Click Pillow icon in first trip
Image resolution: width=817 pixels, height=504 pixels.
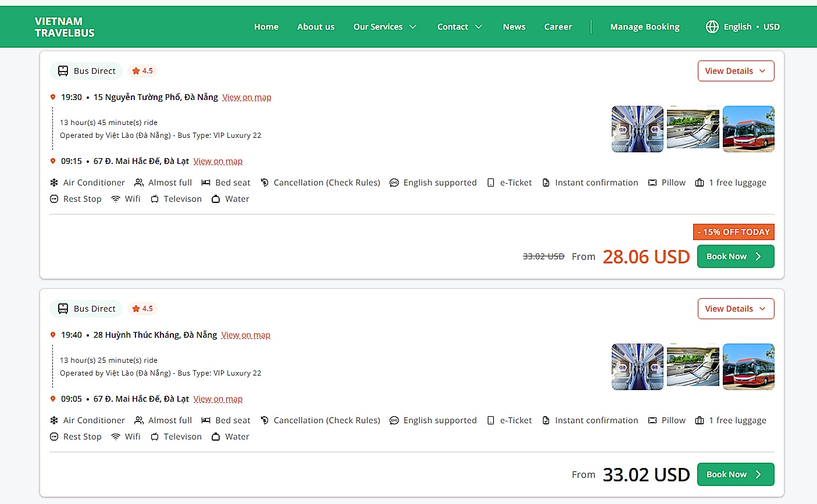tap(652, 183)
